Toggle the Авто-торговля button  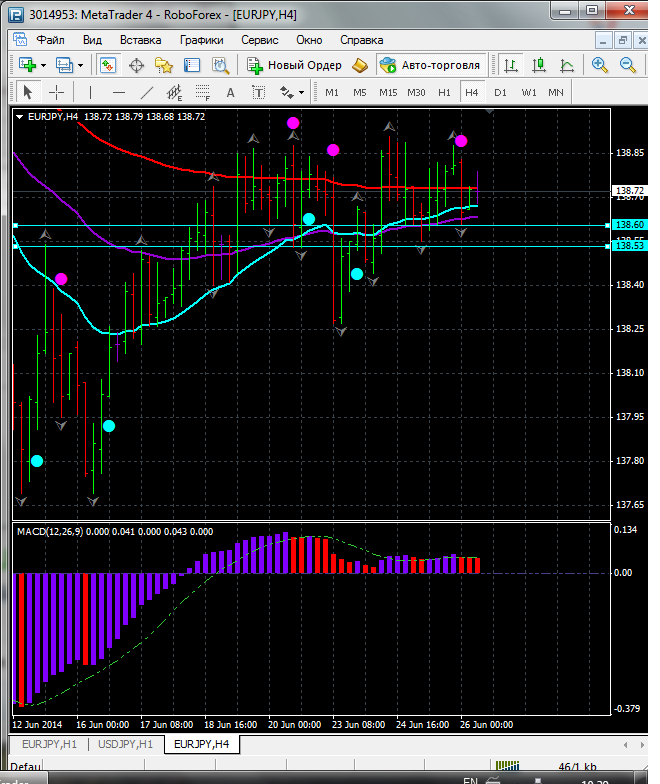tap(431, 65)
